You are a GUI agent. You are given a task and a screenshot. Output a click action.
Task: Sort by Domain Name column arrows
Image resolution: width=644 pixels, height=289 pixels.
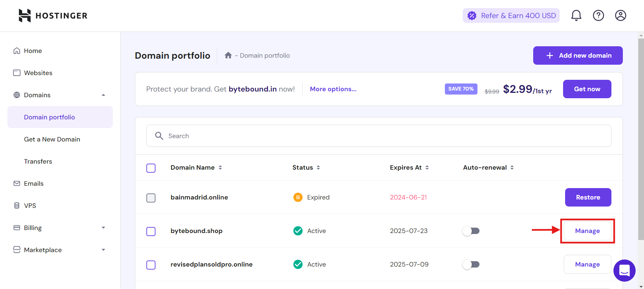coord(220,167)
